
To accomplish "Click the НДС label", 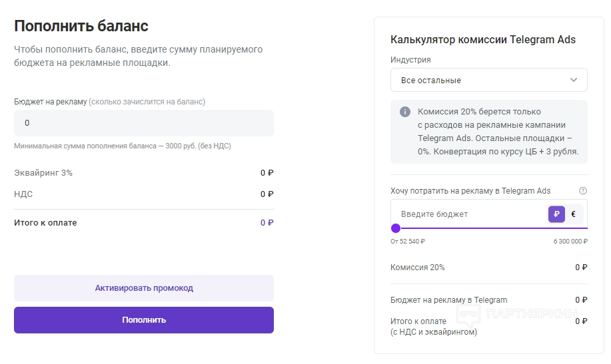I will (23, 194).
